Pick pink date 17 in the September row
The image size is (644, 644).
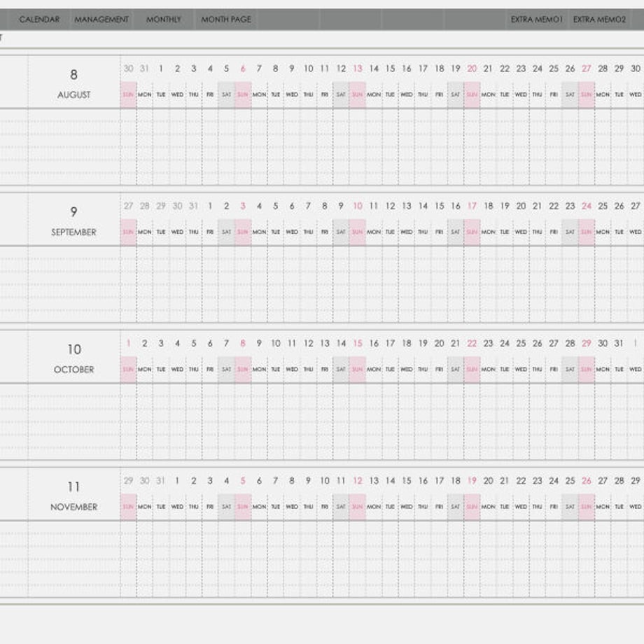472,206
